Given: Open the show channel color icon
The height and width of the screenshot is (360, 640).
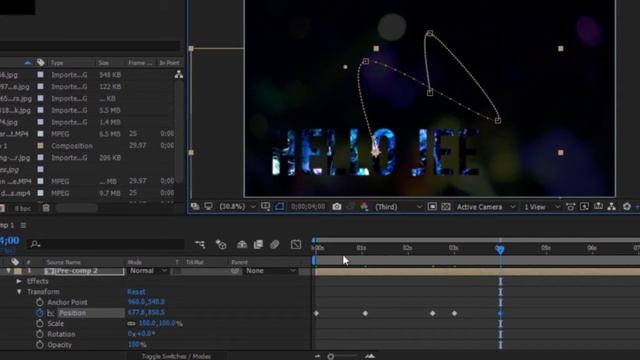Looking at the screenshot, I should coord(364,207).
